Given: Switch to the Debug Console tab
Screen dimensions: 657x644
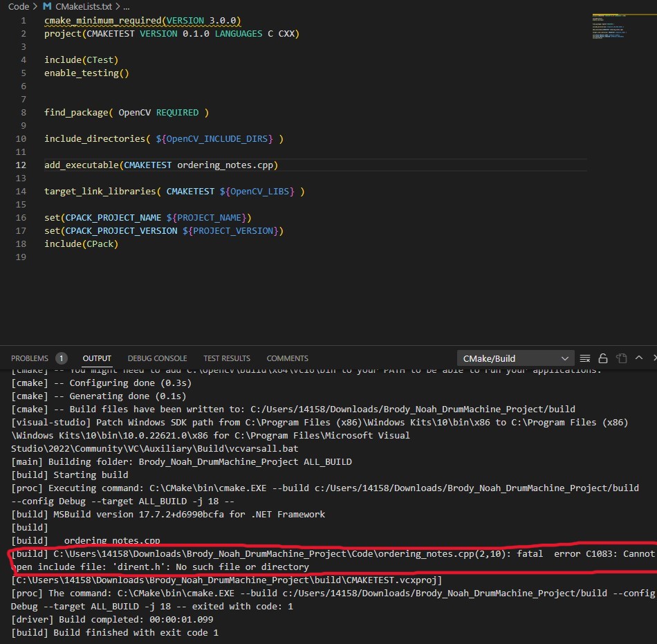Looking at the screenshot, I should tap(157, 358).
